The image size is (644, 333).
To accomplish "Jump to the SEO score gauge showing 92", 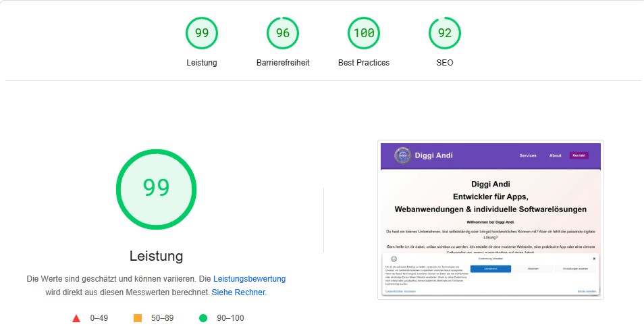I will 445,33.
